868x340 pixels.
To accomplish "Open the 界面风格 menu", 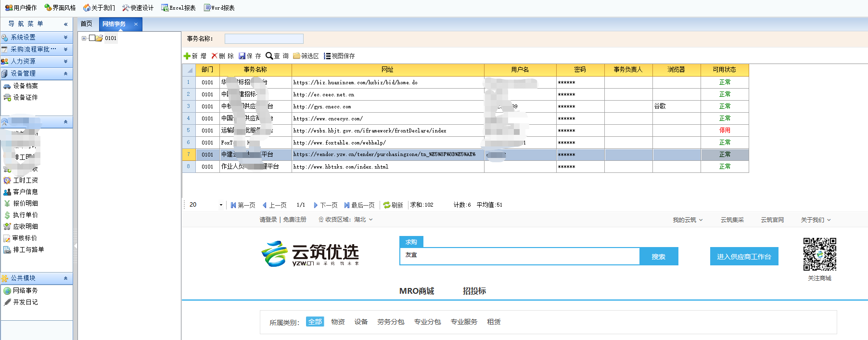I will pos(60,8).
